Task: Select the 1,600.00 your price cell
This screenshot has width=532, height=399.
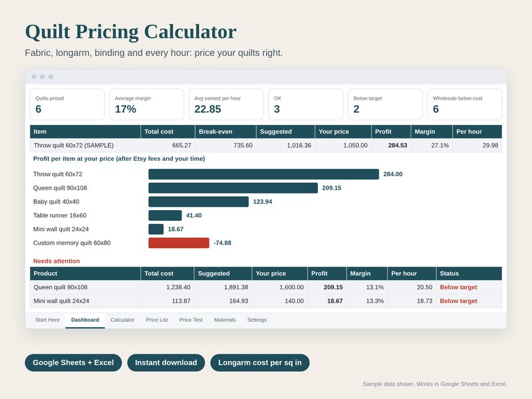Action: (280, 287)
